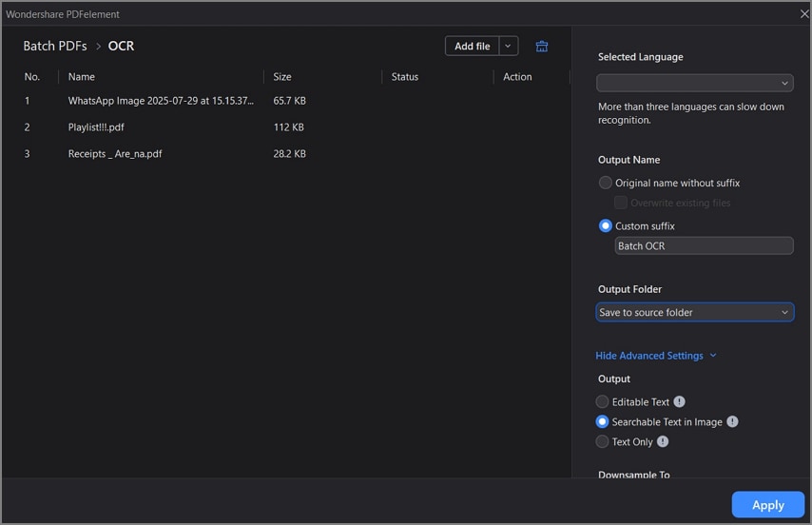The image size is (812, 525).
Task: Open the Save to source folder dropdown
Action: 695,312
